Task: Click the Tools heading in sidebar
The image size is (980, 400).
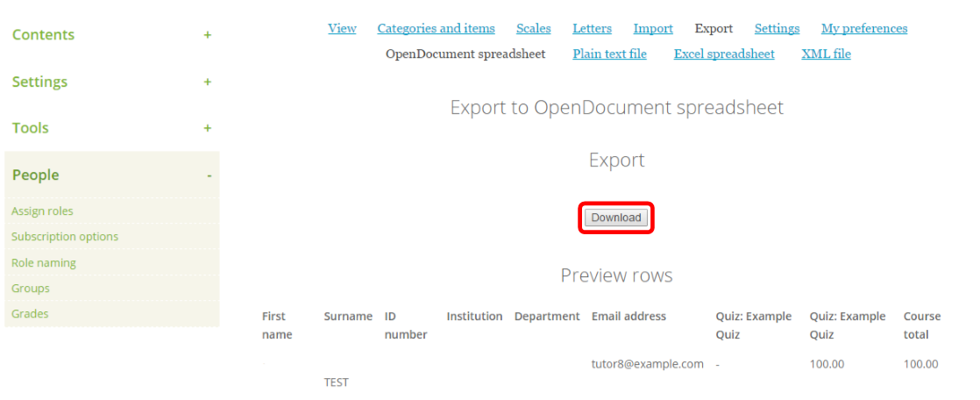Action: [x=30, y=128]
